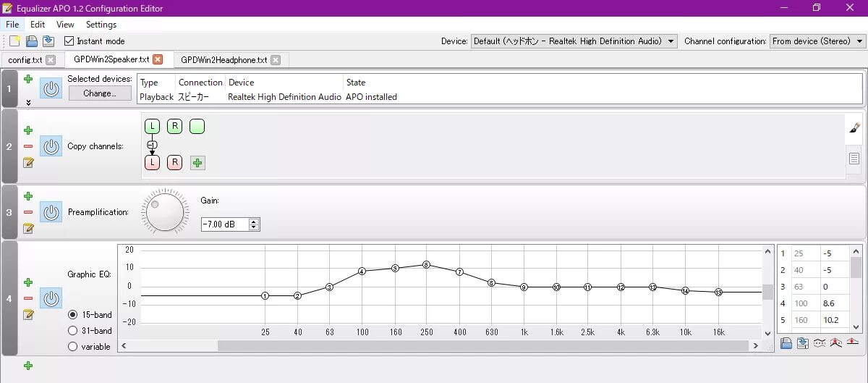The height and width of the screenshot is (383, 868).
Task: Click the Graphic EQ normalize response icon
Action: coord(836,343)
